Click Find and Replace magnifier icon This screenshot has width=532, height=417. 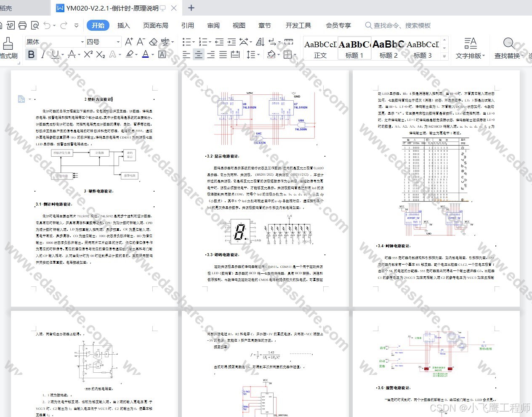click(508, 43)
